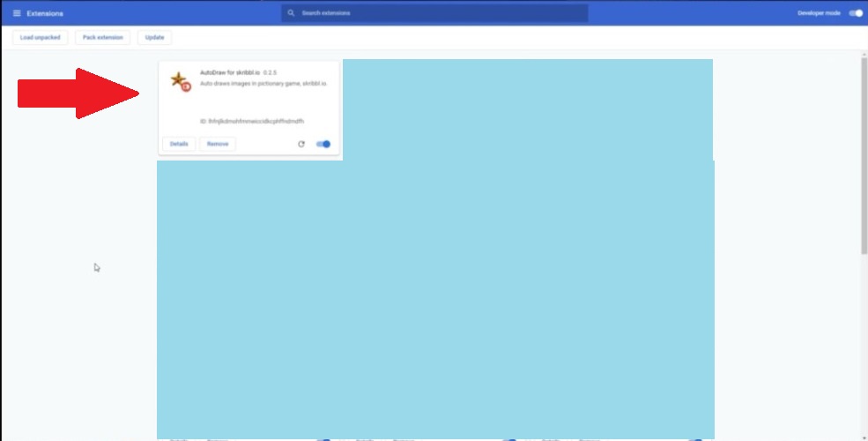
Task: Click Pack extension button
Action: [x=103, y=38]
